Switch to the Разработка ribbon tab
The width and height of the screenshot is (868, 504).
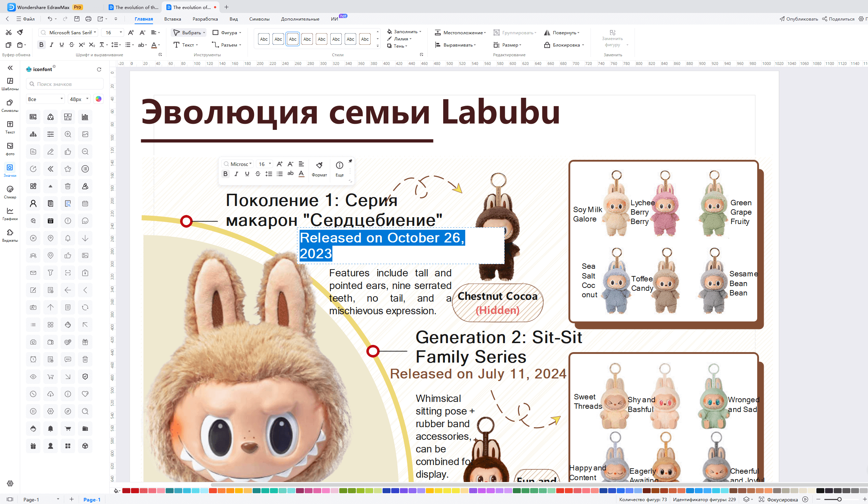coord(205,19)
